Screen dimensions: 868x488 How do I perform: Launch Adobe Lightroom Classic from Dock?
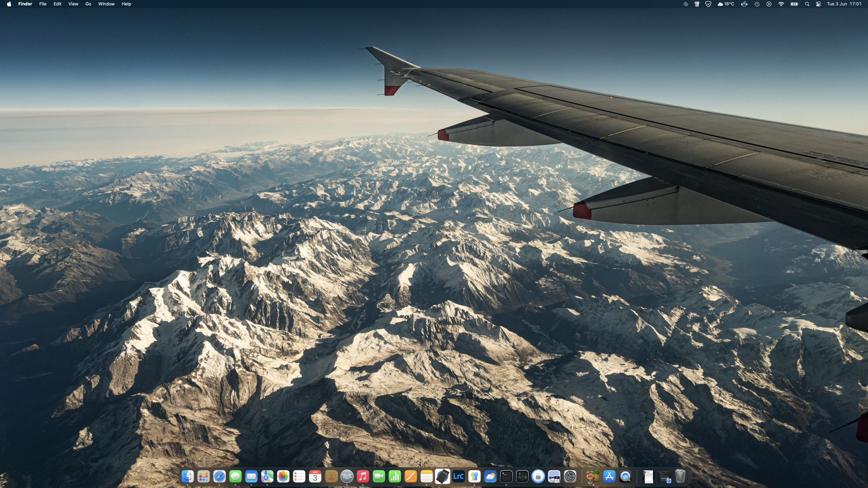click(458, 476)
